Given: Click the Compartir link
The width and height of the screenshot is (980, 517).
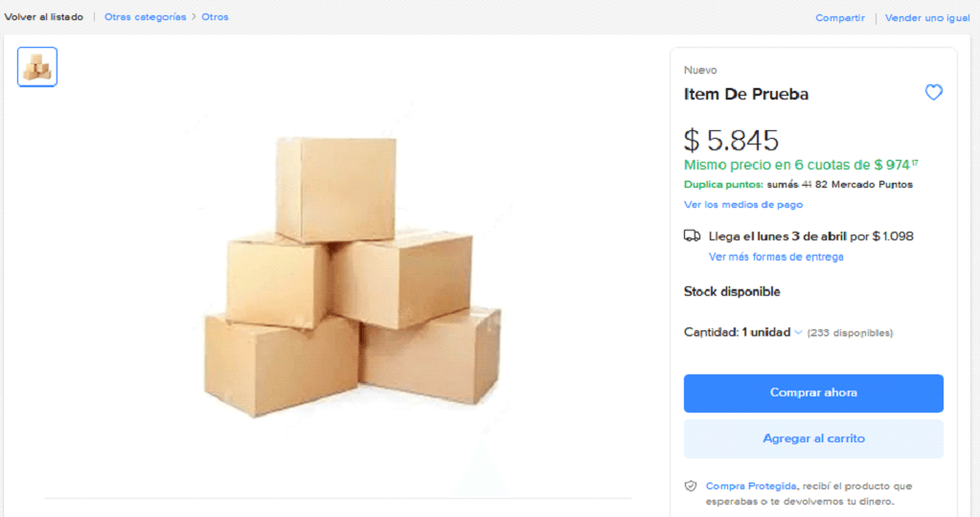Looking at the screenshot, I should (x=840, y=18).
